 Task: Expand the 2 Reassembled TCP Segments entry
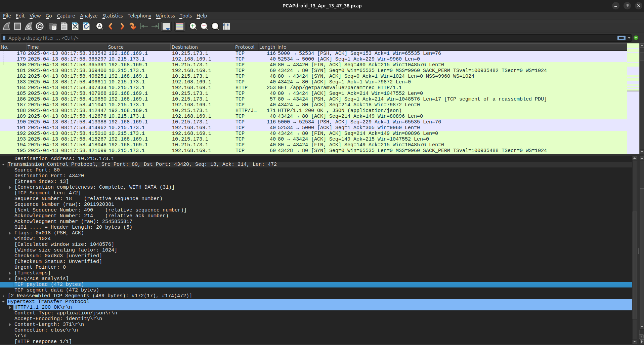[x=3, y=296]
